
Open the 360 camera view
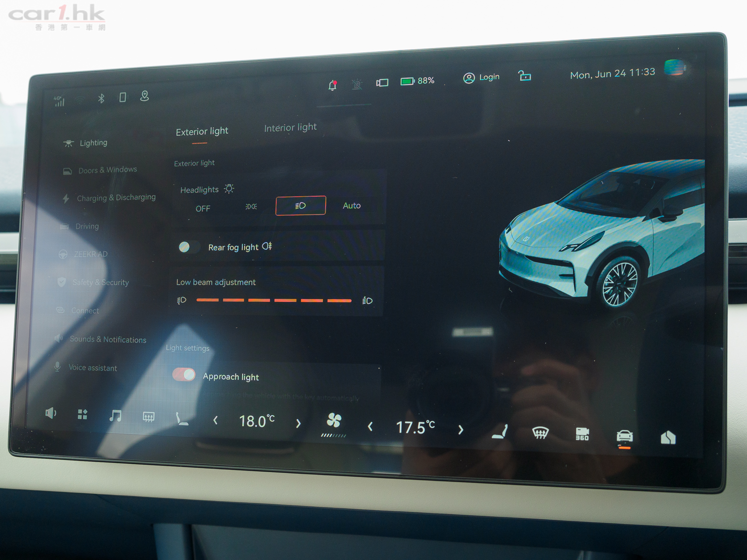click(582, 434)
